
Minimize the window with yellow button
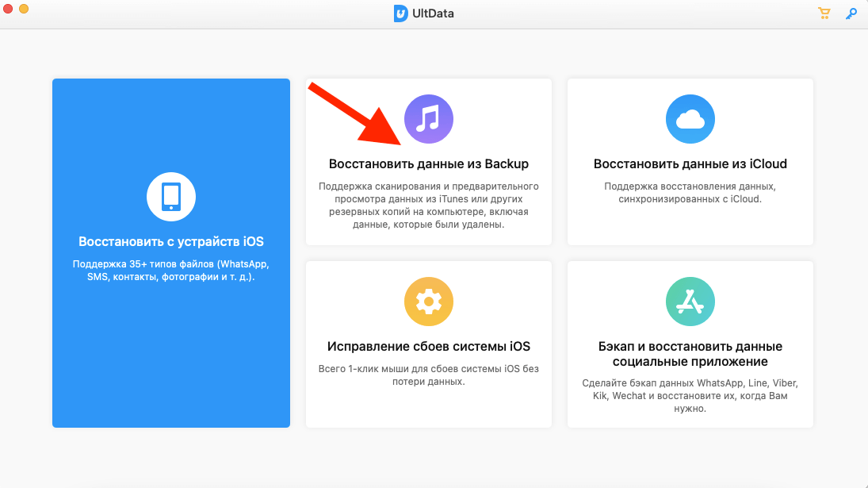coord(24,8)
